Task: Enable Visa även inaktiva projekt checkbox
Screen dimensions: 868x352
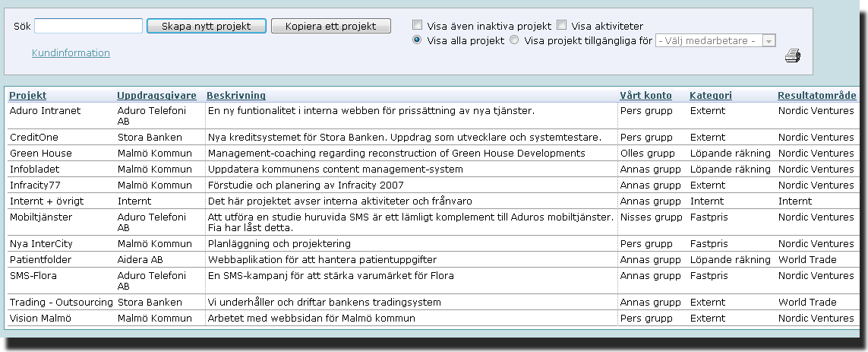Action: (418, 25)
